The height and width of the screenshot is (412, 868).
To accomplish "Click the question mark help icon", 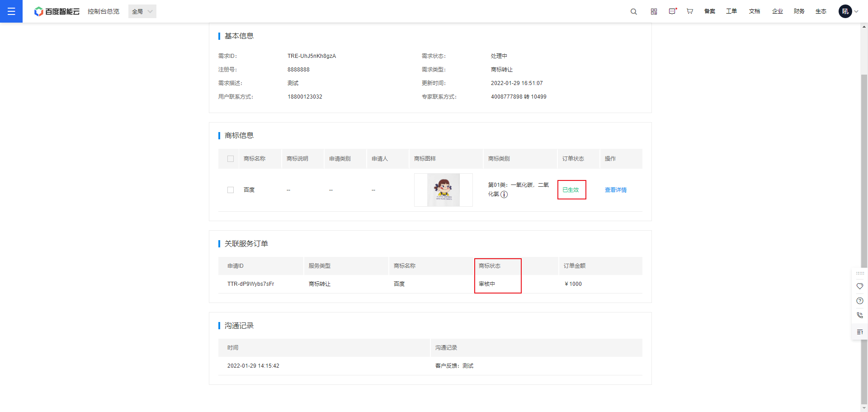I will click(859, 301).
